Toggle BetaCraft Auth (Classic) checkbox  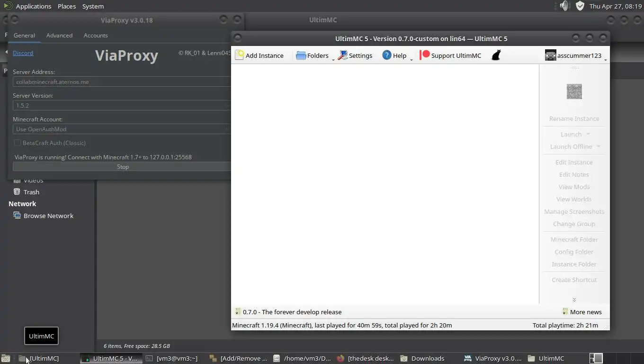(18, 143)
